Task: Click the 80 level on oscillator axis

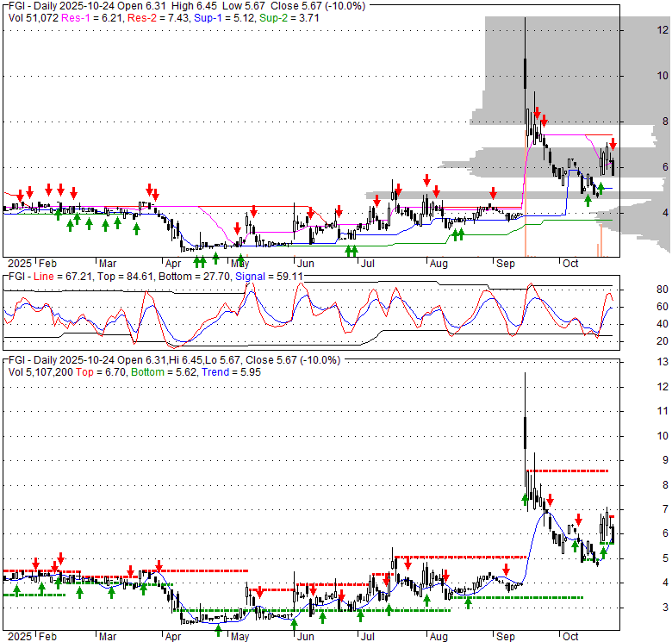Action: tap(663, 290)
